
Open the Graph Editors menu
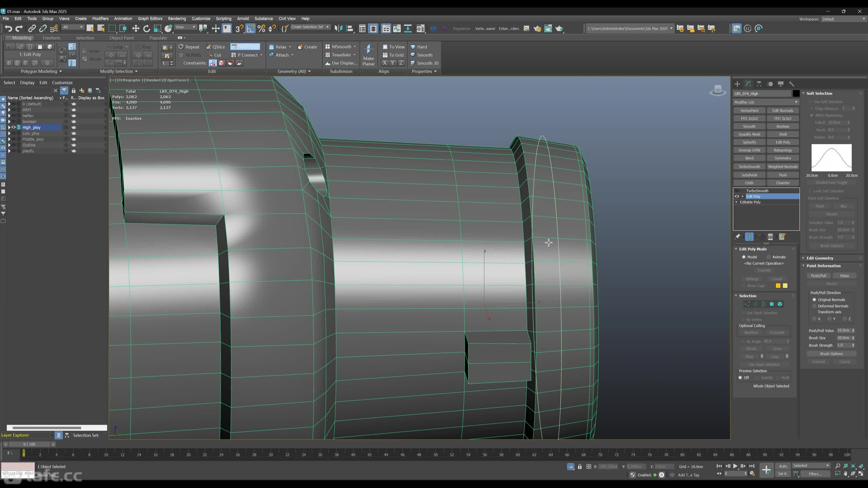pyautogui.click(x=150, y=19)
